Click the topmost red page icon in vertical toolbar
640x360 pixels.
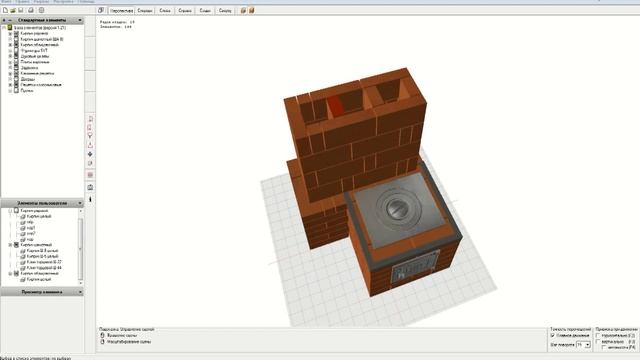(90, 119)
